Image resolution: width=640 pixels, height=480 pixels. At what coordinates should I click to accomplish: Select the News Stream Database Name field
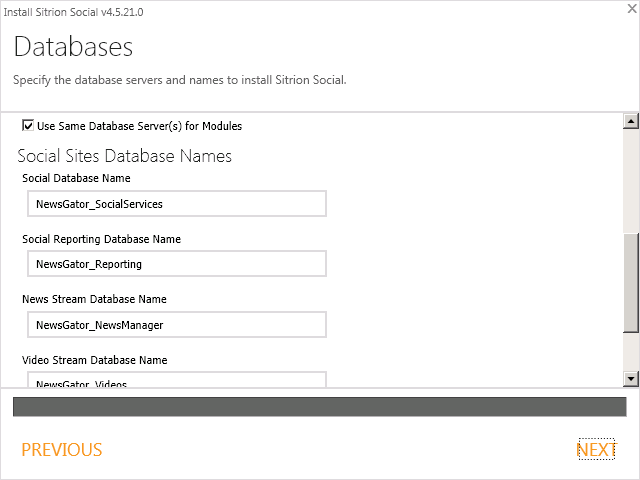point(177,325)
